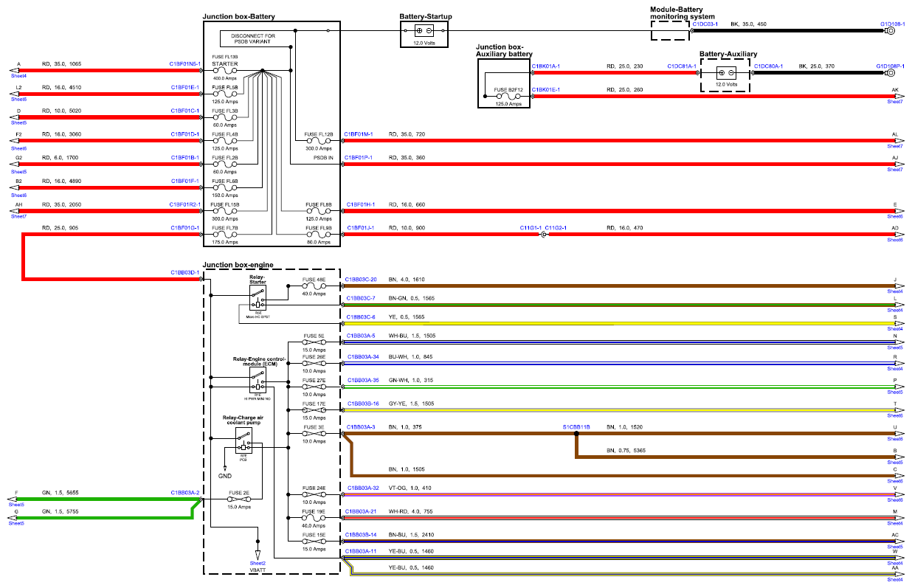Click connector label C1BB03D-1
Image resolution: width=912 pixels, height=588 pixels.
[185, 272]
